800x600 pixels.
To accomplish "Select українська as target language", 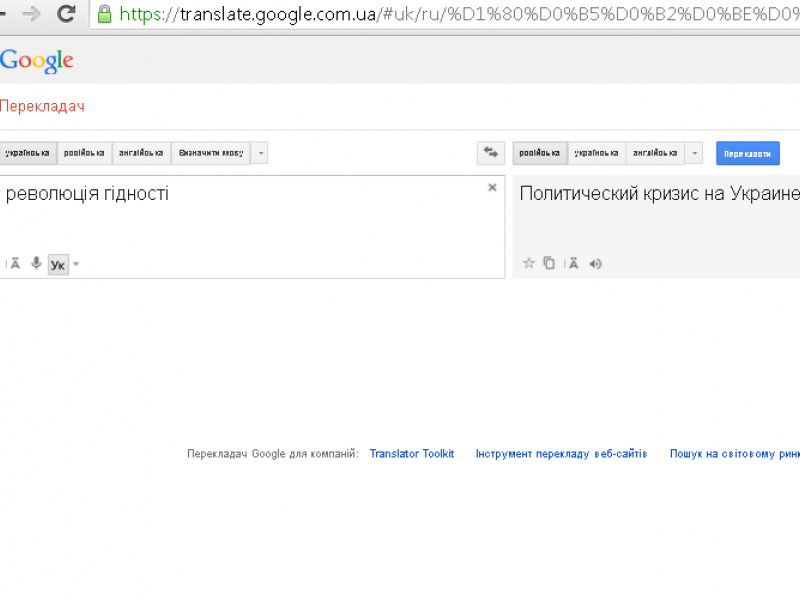I will point(596,153).
